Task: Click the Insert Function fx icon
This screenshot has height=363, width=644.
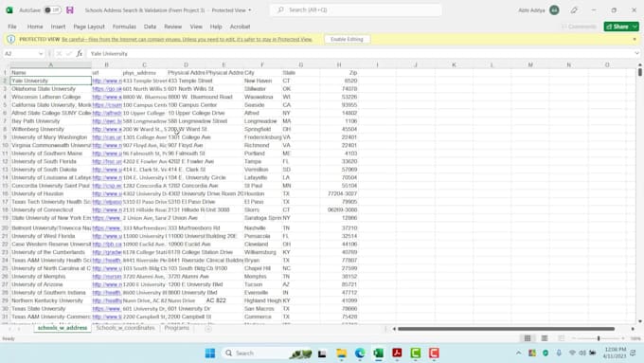Action: (x=80, y=53)
